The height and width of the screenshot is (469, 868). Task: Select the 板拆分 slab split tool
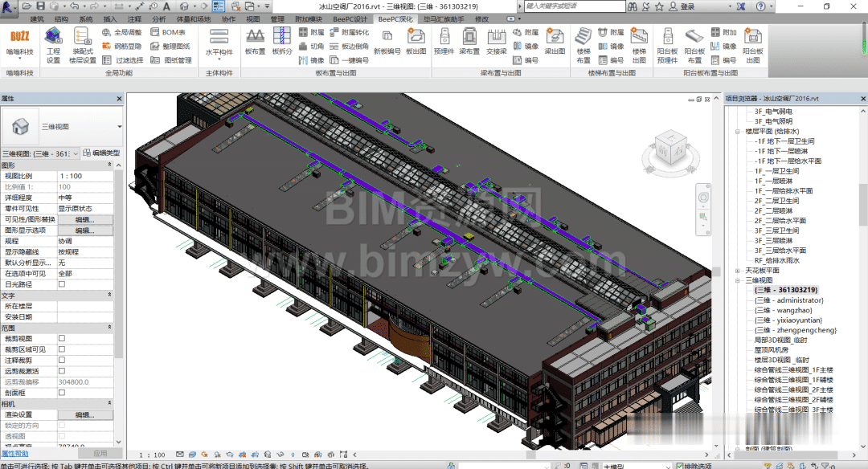(282, 42)
